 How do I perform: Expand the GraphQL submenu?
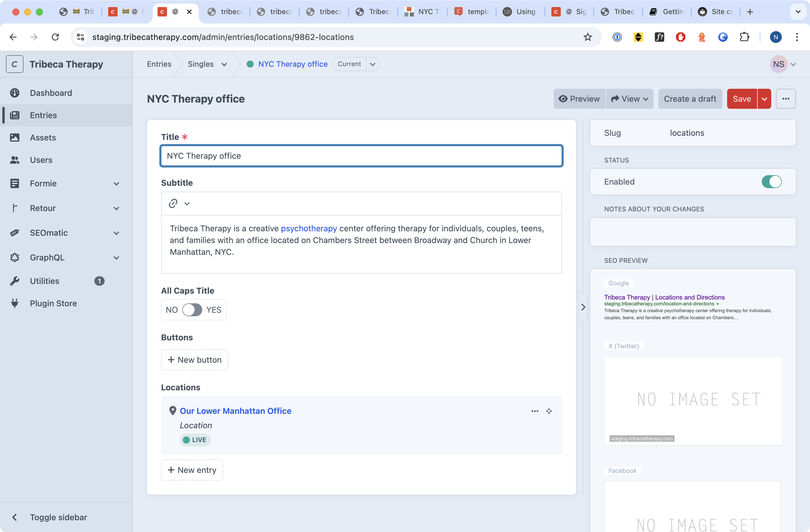coord(116,258)
